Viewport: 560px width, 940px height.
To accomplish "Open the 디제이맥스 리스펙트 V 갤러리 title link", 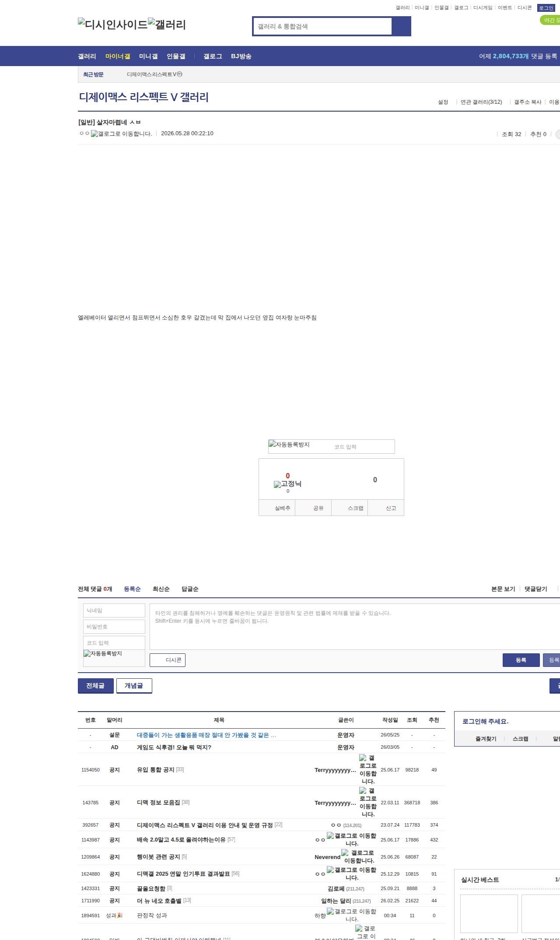I will click(143, 97).
